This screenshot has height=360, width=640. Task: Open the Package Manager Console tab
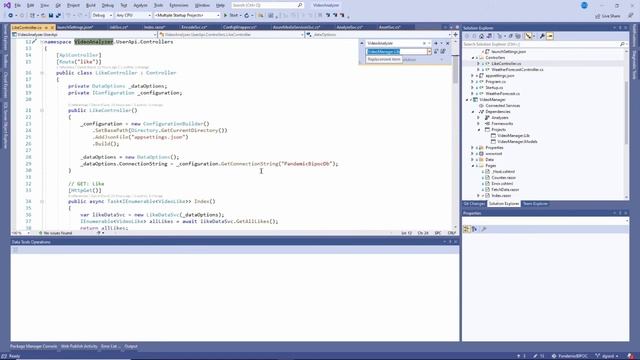tap(33, 347)
